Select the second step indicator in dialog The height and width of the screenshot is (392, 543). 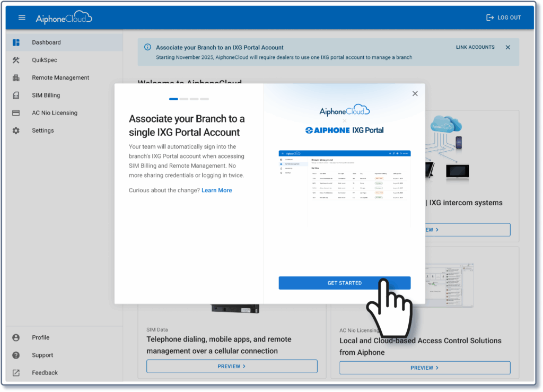184,99
